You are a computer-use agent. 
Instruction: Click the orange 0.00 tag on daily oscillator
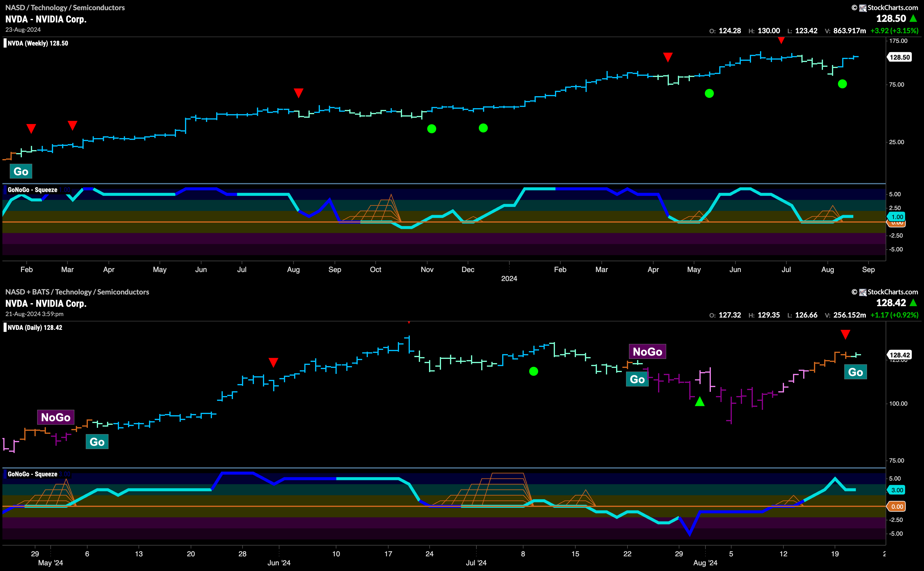pos(897,506)
